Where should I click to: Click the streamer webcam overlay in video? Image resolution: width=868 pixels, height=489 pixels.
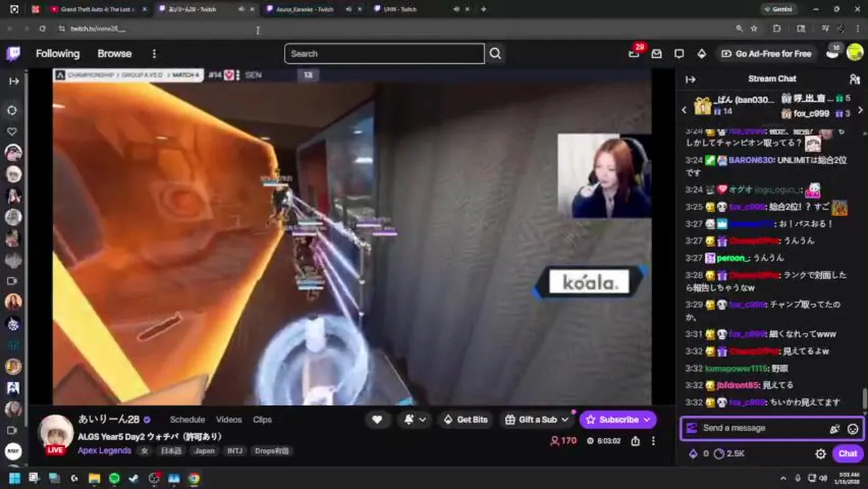pyautogui.click(x=604, y=175)
